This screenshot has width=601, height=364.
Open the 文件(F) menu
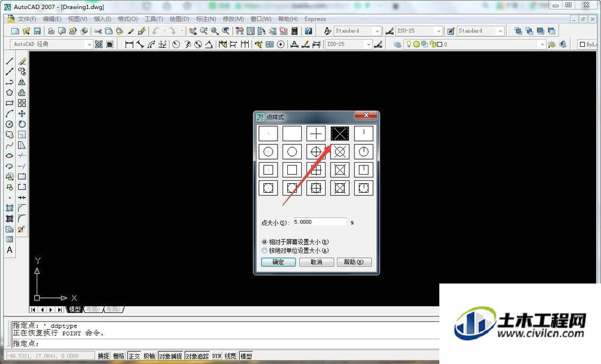(x=27, y=19)
